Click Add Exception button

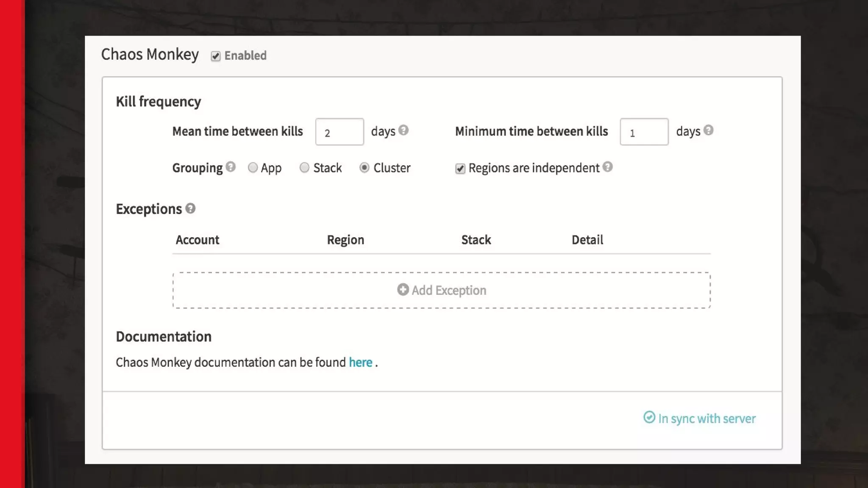coord(448,291)
